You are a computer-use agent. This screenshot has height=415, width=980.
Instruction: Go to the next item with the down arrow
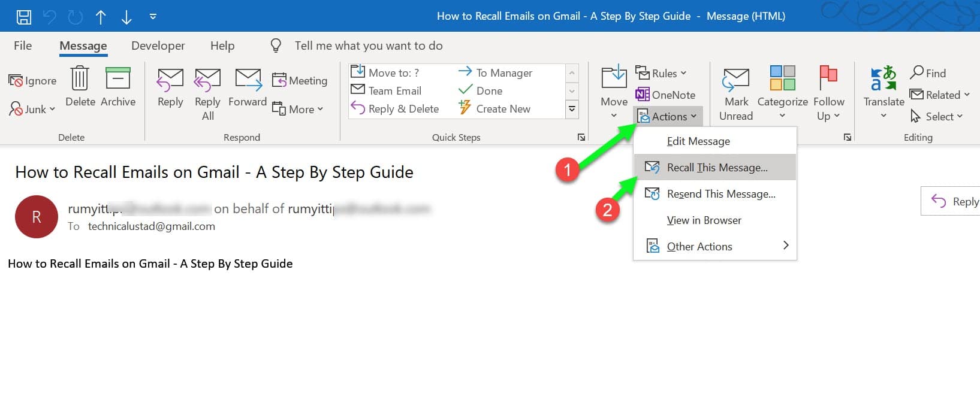[x=126, y=17]
